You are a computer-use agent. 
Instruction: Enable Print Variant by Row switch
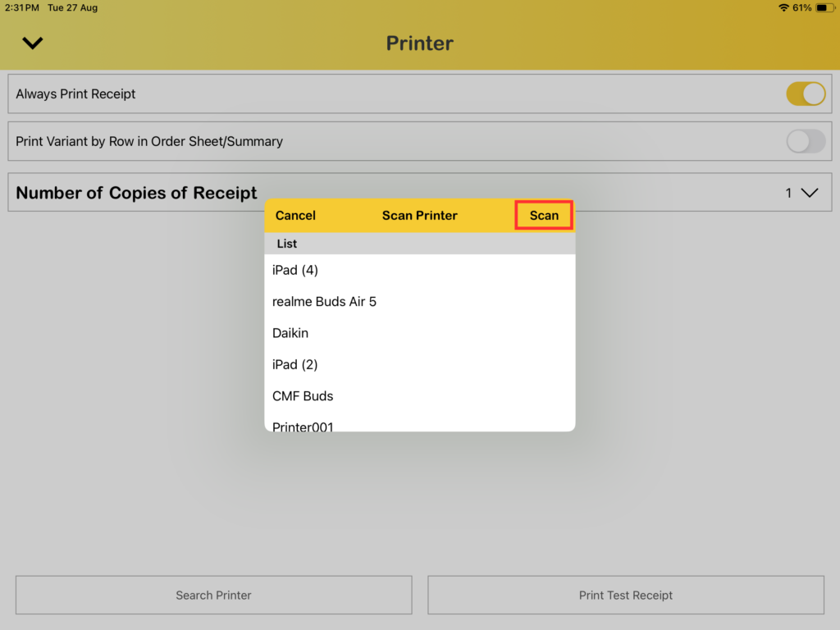click(805, 141)
